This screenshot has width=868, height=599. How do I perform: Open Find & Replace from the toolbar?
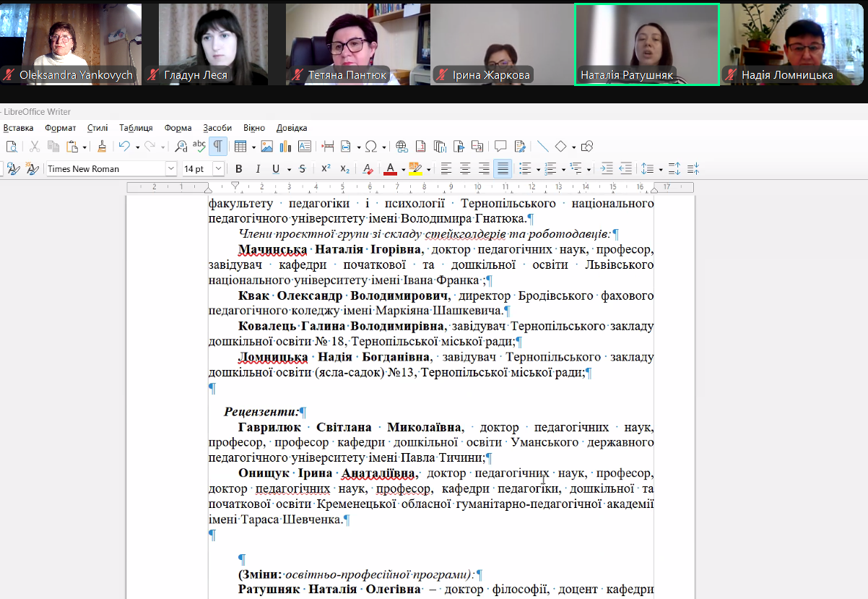coord(181,146)
